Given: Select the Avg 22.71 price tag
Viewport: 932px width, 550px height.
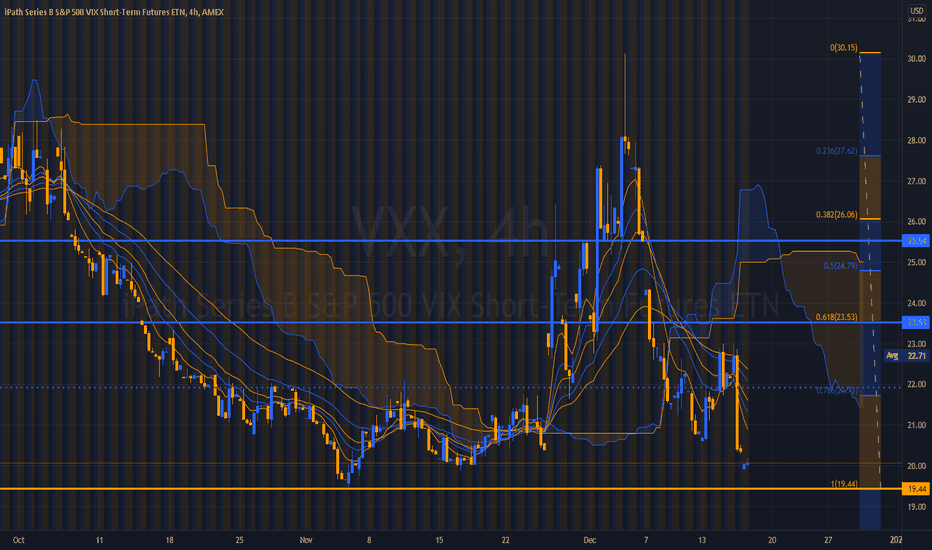Looking at the screenshot, I should click(x=906, y=356).
